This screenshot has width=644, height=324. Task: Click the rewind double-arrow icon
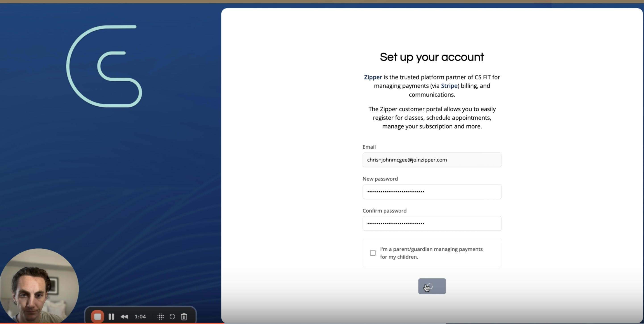pos(124,316)
